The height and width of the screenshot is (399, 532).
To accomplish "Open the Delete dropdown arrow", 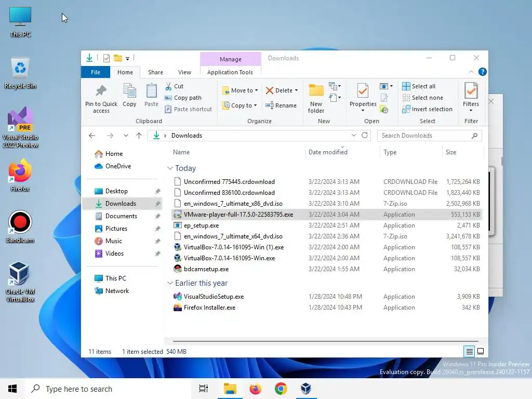I will pyautogui.click(x=297, y=90).
